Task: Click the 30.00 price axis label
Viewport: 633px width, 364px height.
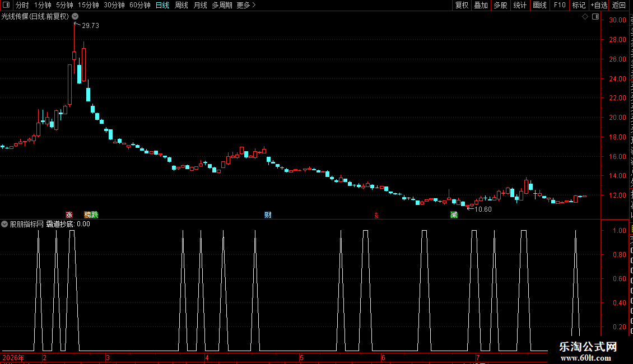Action: (x=618, y=20)
